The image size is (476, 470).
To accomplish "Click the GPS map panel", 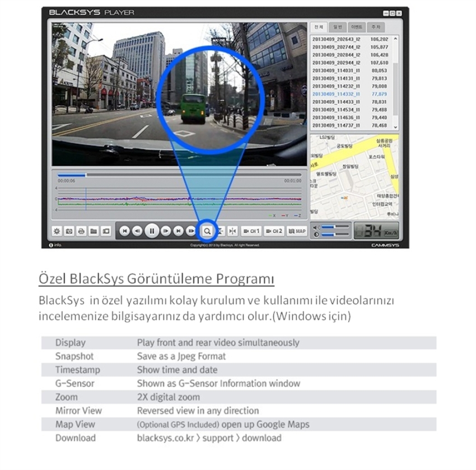I will pyautogui.click(x=354, y=176).
